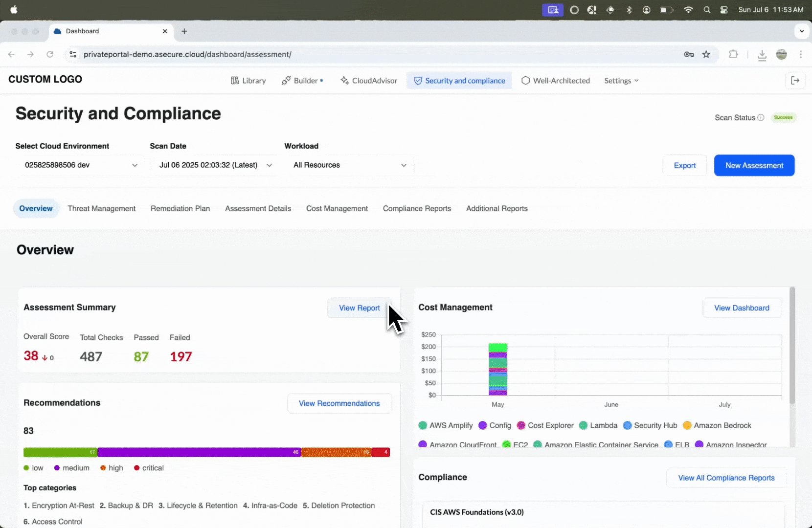Screen dimensions: 812x528
Task: Click the downloads icon in browser toolbar
Action: point(762,55)
